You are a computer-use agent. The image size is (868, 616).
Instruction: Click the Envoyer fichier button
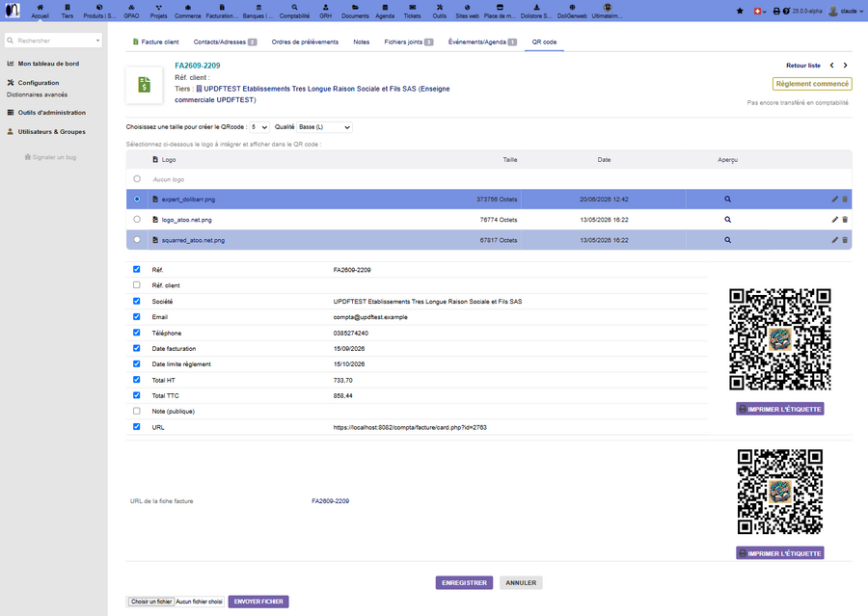pos(258,602)
